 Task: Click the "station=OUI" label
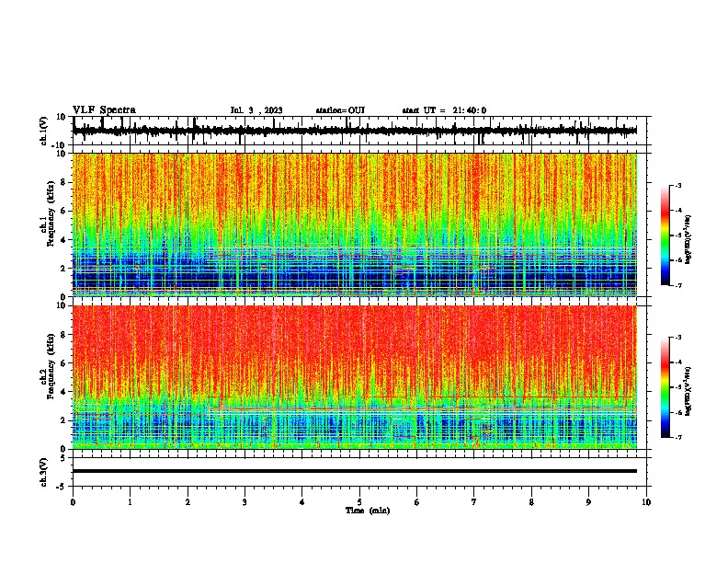coord(340,110)
